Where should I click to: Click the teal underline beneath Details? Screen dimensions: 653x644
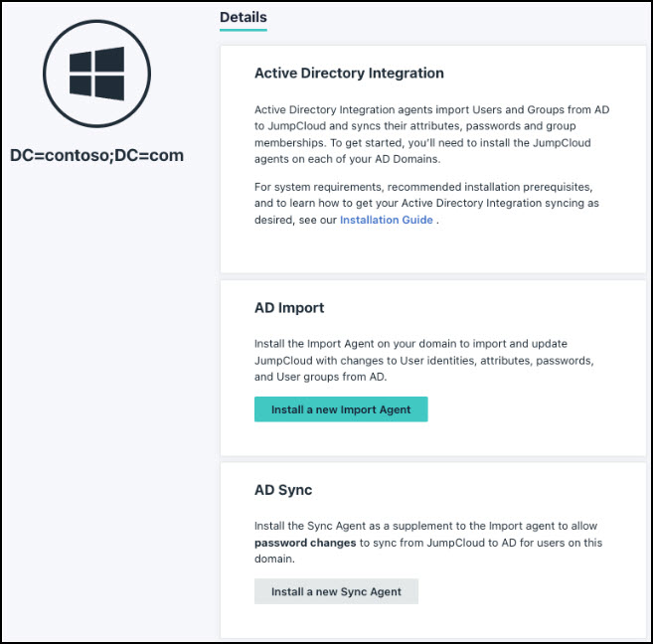tap(243, 30)
